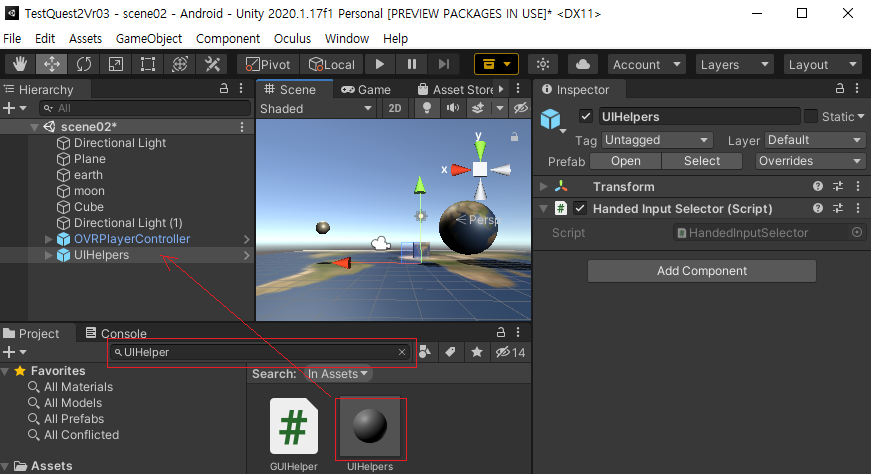Open the Account dropdown
This screenshot has width=871, height=474.
point(647,64)
